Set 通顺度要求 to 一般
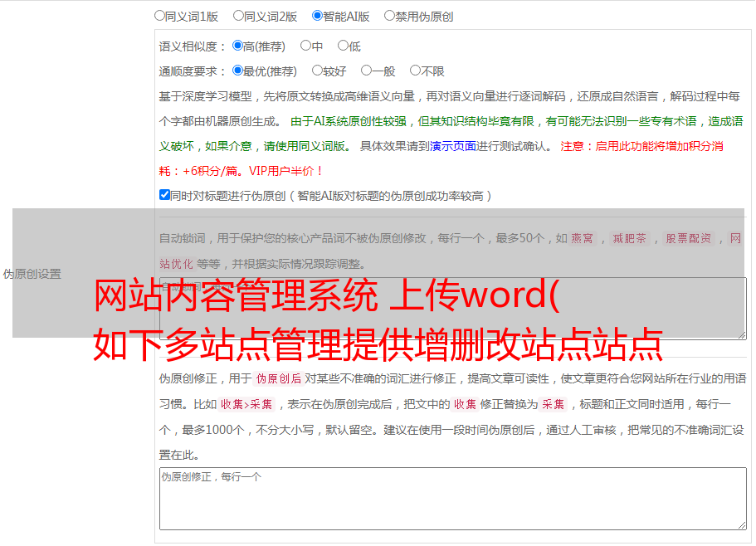Viewport: 756px width, 546px height. click(x=367, y=71)
